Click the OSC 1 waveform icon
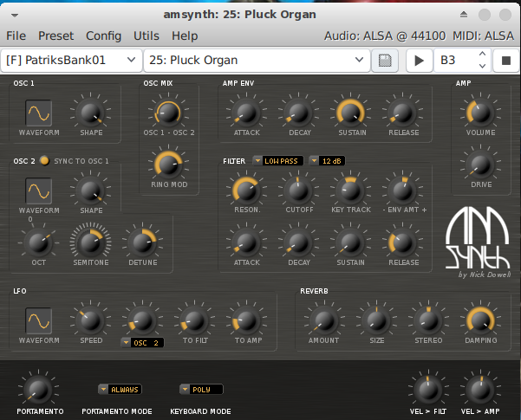 pyautogui.click(x=38, y=113)
